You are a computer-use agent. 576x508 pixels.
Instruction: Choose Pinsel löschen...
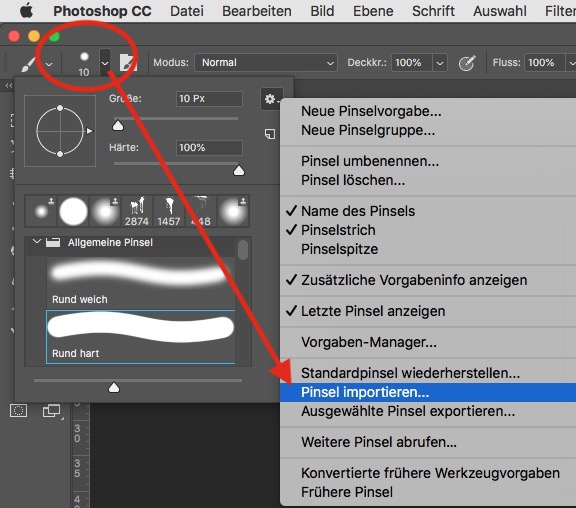click(353, 180)
